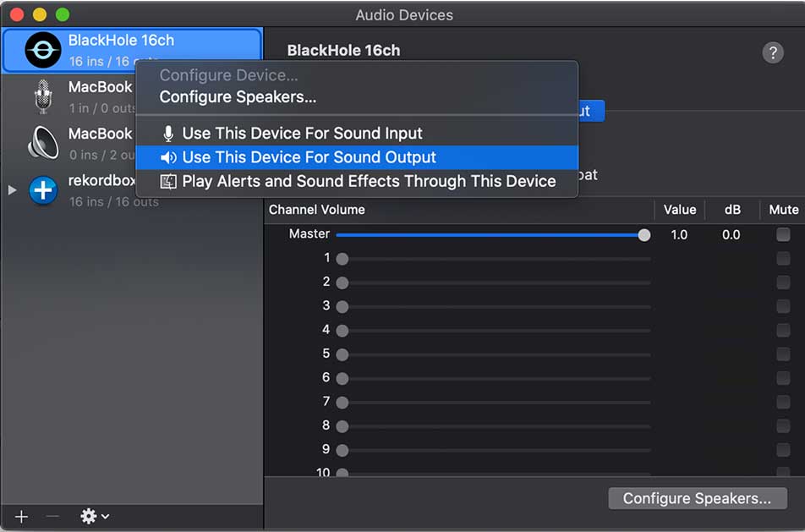Click the plus icon to add device

coord(22,516)
